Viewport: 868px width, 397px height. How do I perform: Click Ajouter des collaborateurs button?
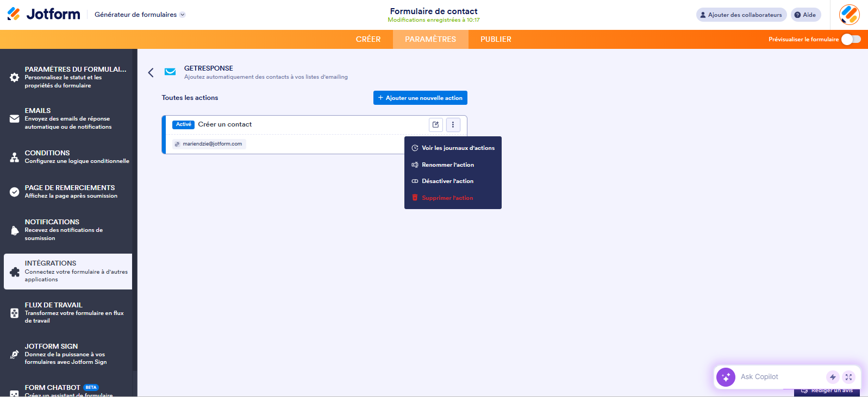(x=741, y=15)
